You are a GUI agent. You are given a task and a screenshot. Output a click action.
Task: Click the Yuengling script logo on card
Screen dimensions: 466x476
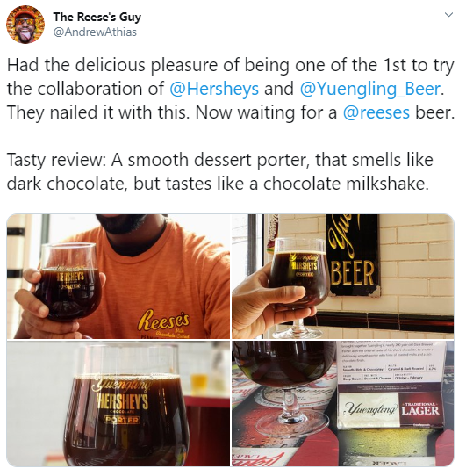(x=370, y=408)
